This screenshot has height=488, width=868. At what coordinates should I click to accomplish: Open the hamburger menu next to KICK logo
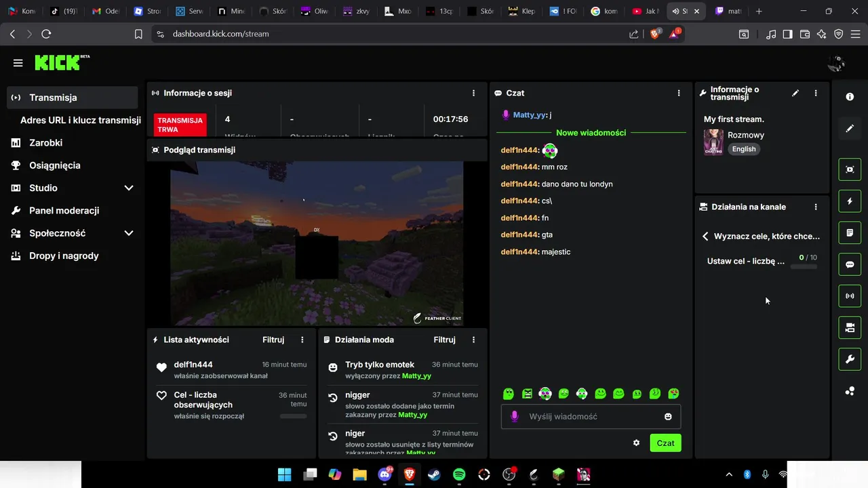tap(18, 63)
